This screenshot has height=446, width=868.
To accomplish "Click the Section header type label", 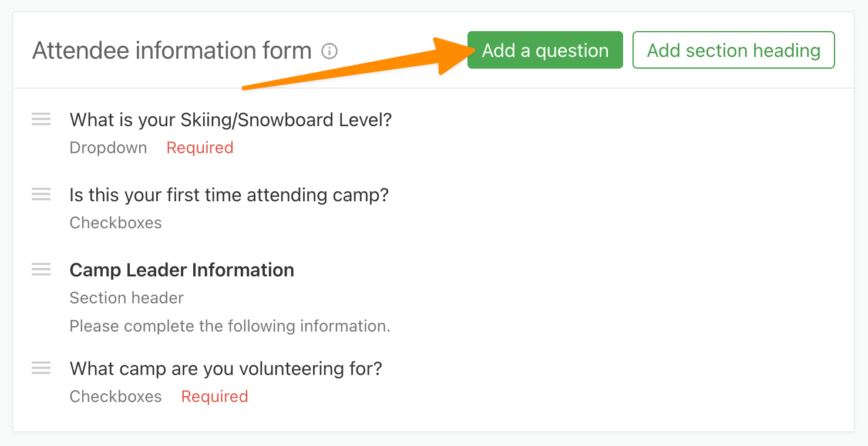I will pos(127,298).
